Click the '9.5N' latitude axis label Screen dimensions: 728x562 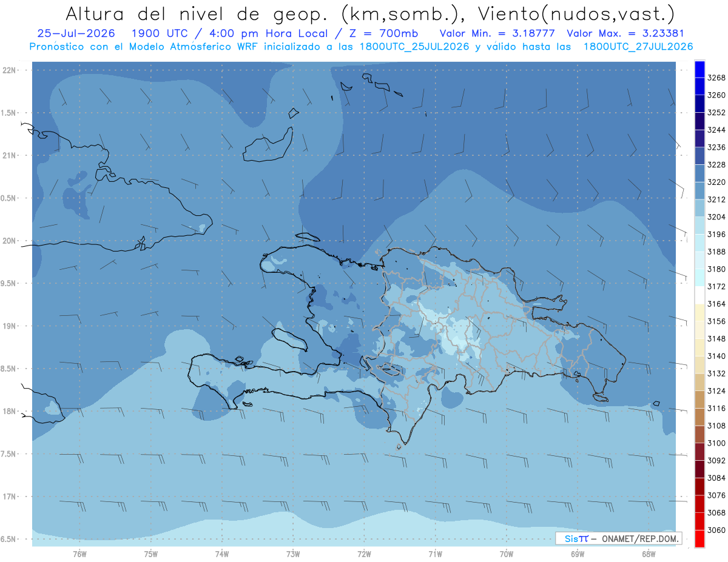coord(9,284)
